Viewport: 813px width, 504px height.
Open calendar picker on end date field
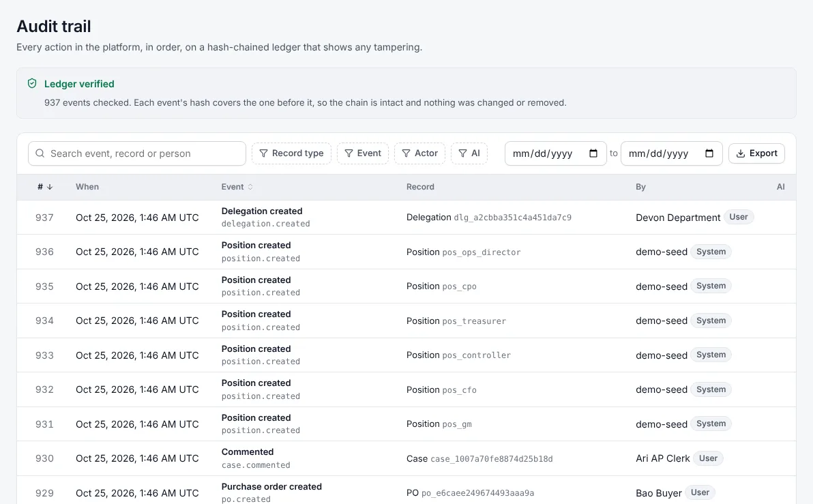point(709,153)
